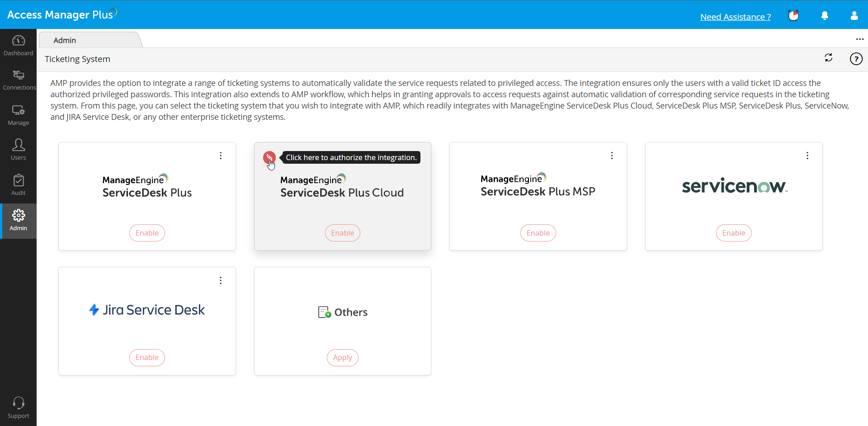
Task: Select the servicenow logo
Action: (735, 185)
